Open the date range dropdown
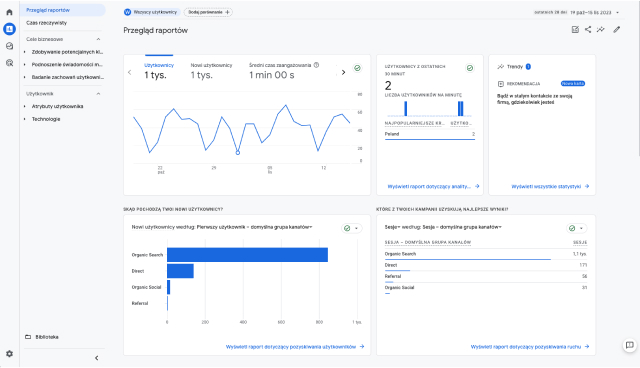640x368 pixels. pyautogui.click(x=618, y=12)
